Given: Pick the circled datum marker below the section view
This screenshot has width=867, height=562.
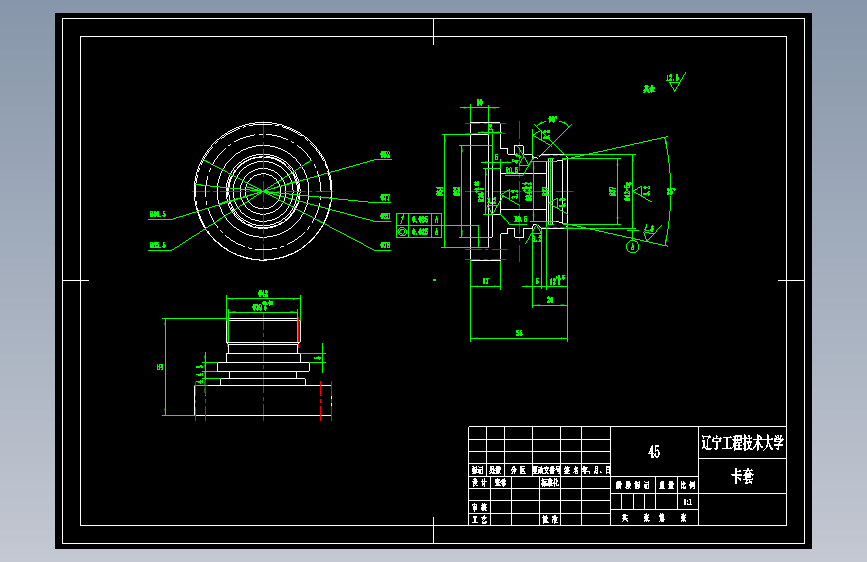Looking at the screenshot, I should pyautogui.click(x=633, y=247).
